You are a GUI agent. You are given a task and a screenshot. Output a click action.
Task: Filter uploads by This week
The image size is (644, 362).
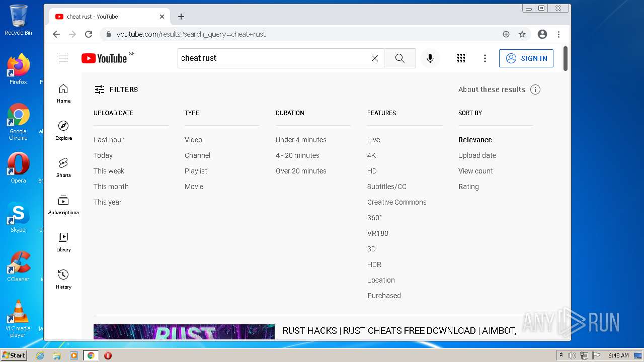(x=109, y=171)
